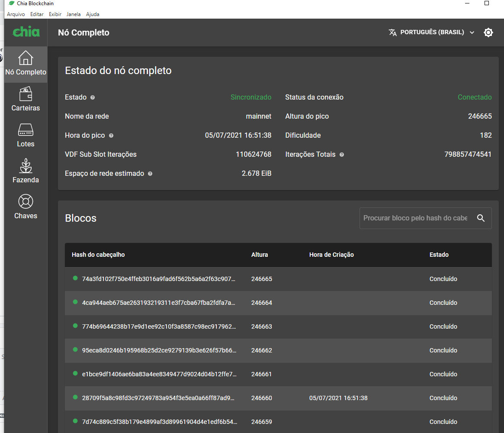Click the Sincronizado status value
This screenshot has width=504, height=433.
click(x=251, y=97)
